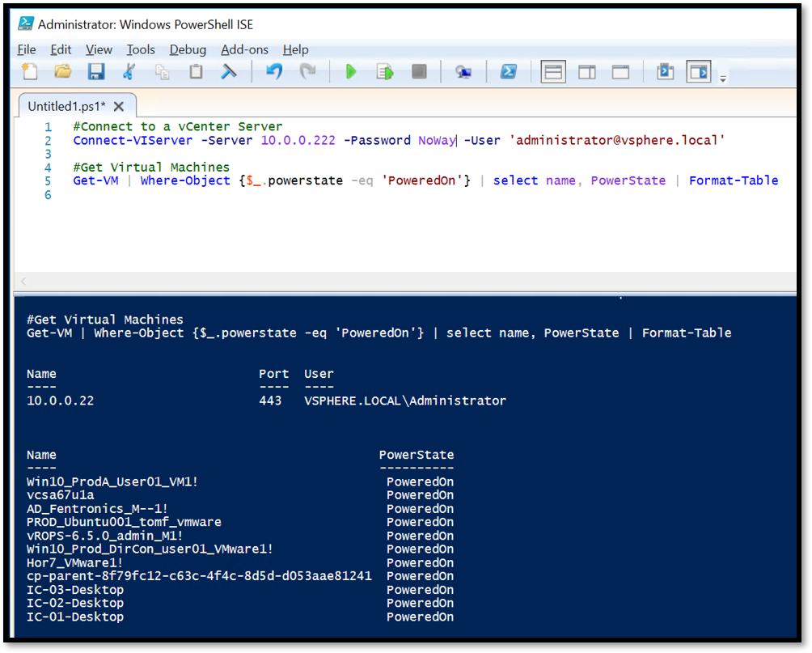The width and height of the screenshot is (812, 653).
Task: Show Script Pane Top layout icon
Action: 553,71
